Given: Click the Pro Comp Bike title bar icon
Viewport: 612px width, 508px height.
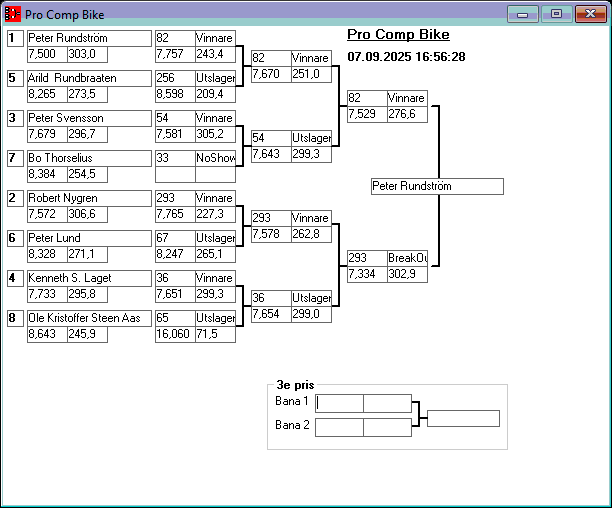Looking at the screenshot, I should click(x=13, y=15).
